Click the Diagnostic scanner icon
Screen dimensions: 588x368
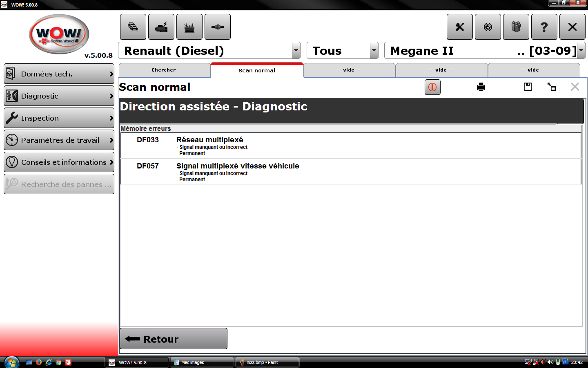12,96
